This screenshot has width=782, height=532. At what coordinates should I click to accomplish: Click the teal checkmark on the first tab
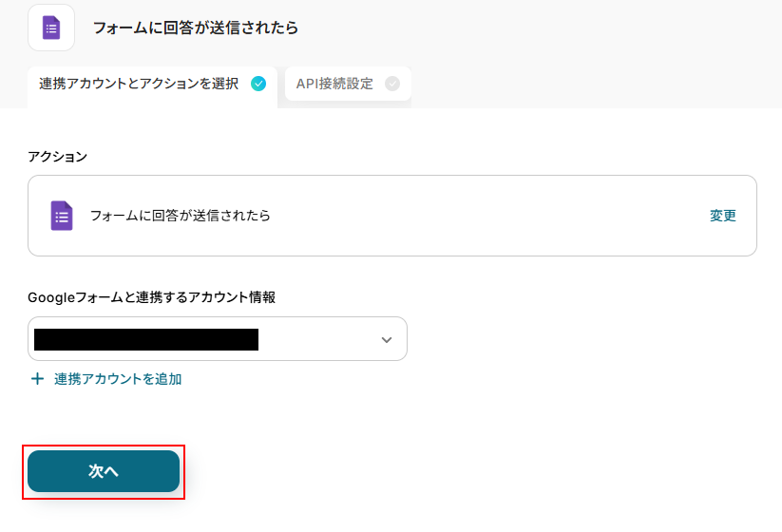(x=258, y=84)
